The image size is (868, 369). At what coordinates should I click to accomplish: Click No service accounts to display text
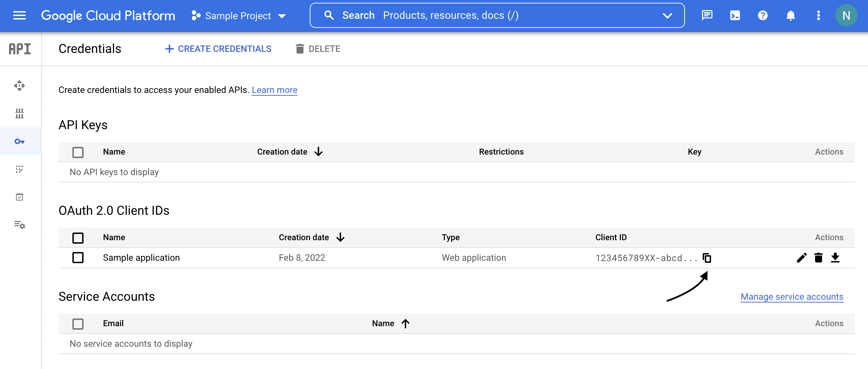pyautogui.click(x=131, y=344)
